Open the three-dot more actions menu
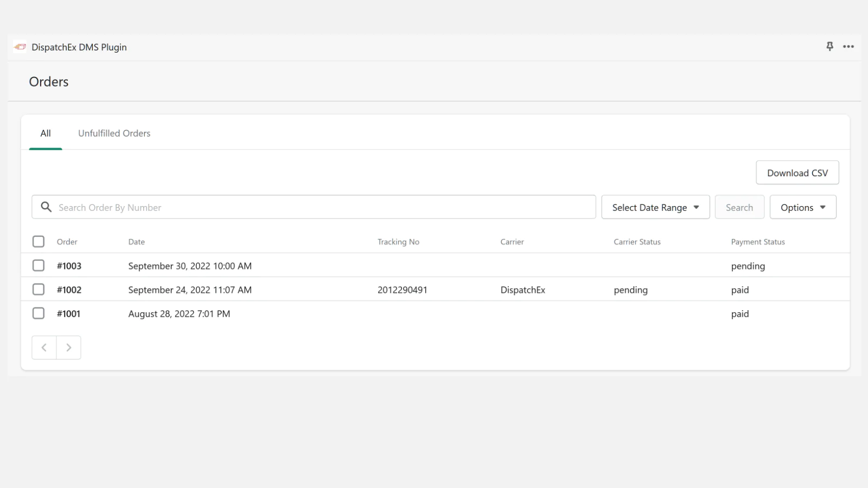The height and width of the screenshot is (488, 868). (848, 47)
